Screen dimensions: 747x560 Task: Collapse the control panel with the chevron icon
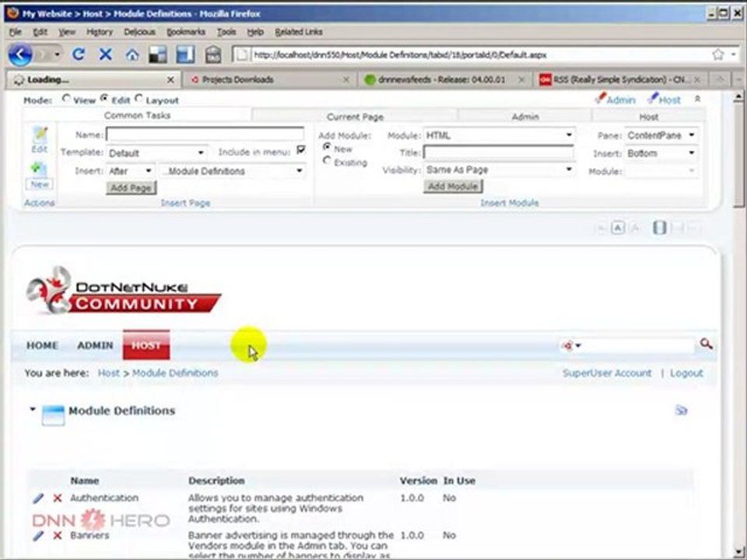coord(697,99)
